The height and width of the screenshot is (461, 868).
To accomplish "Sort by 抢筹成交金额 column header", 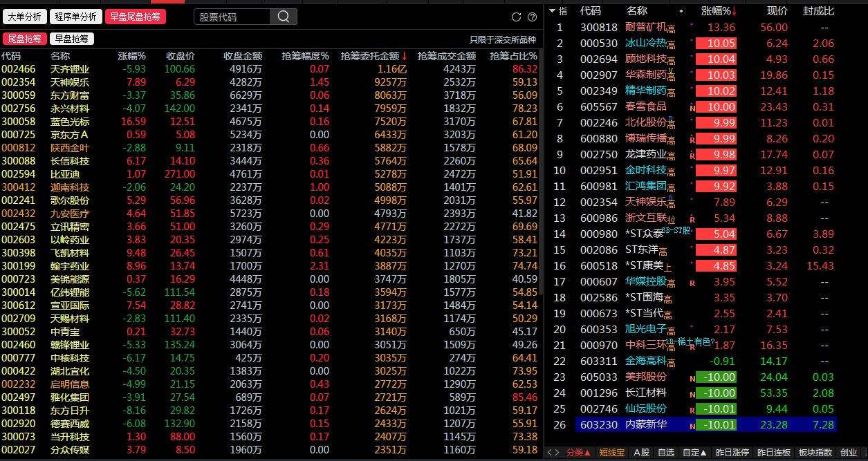I will click(447, 55).
